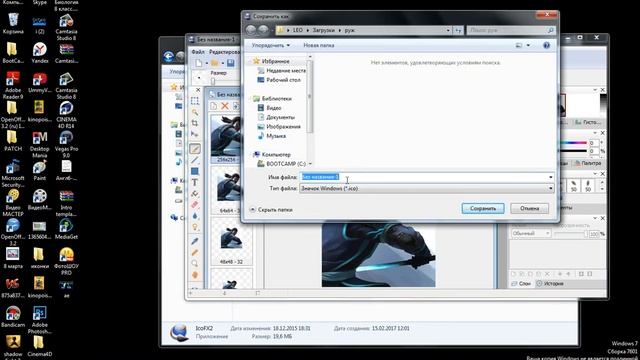Click the change view icon in dialog

[x=519, y=45]
